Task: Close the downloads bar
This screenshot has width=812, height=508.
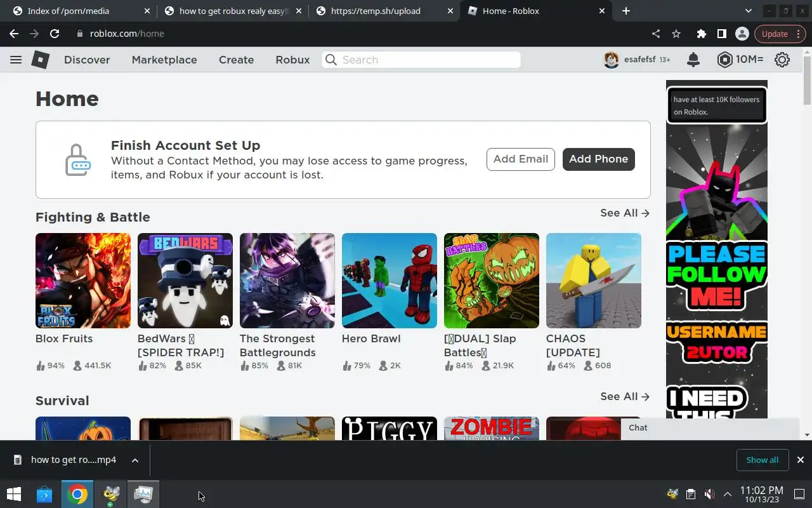Action: (x=801, y=460)
